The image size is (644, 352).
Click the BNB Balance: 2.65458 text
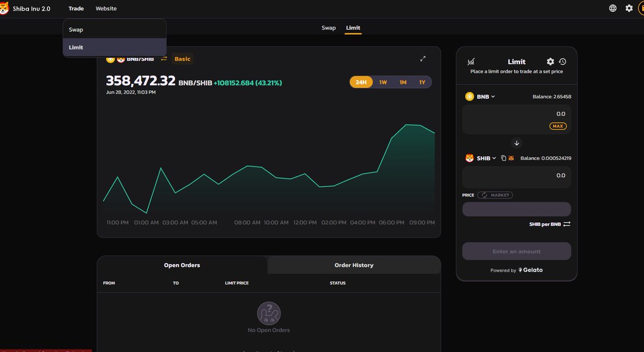(x=552, y=97)
